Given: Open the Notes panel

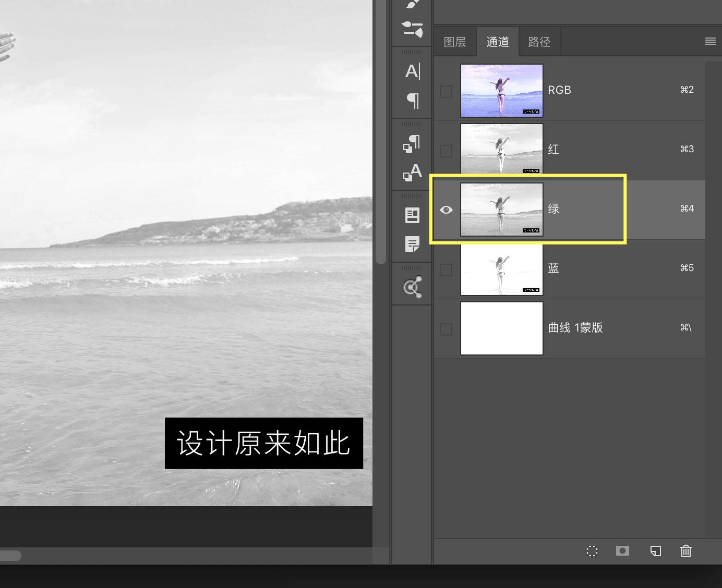Looking at the screenshot, I should coord(412,243).
